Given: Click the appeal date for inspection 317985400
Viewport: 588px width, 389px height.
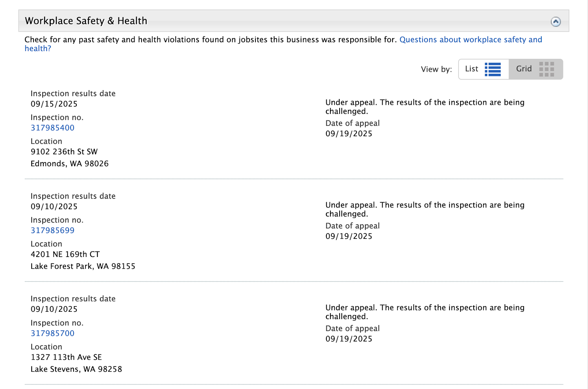Looking at the screenshot, I should 349,134.
